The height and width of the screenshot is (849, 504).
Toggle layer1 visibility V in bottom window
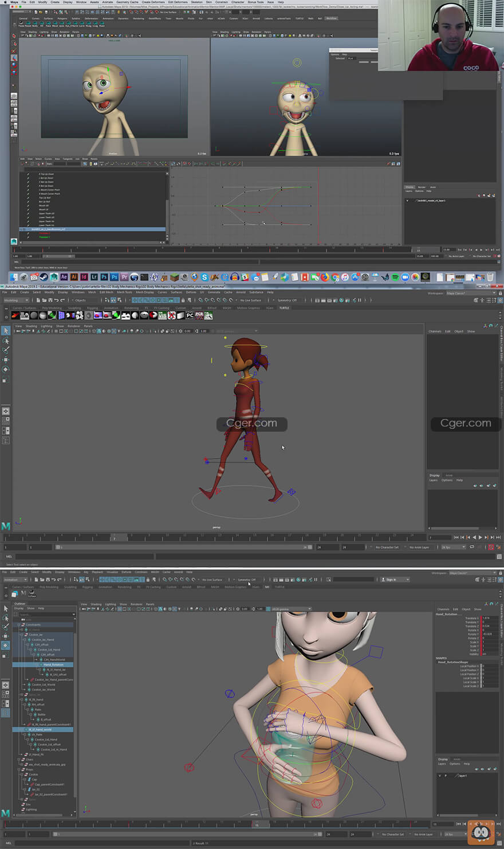pos(440,776)
